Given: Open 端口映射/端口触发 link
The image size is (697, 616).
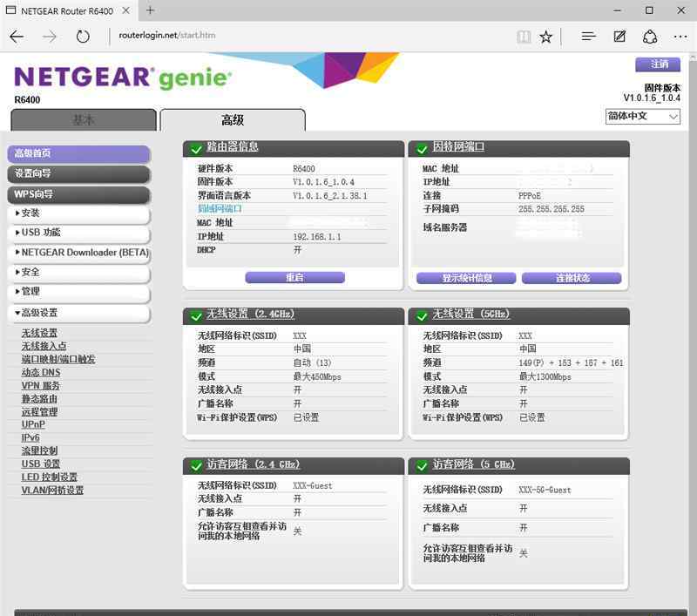Looking at the screenshot, I should [58, 359].
